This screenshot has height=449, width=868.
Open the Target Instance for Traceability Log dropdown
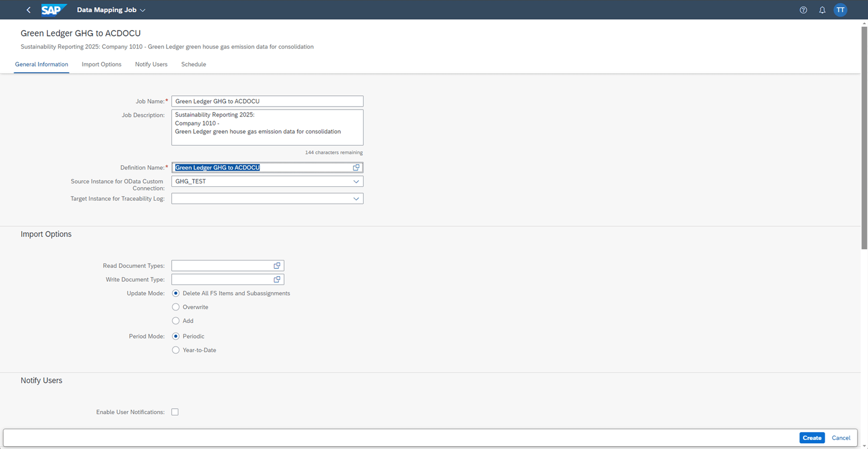pyautogui.click(x=356, y=198)
